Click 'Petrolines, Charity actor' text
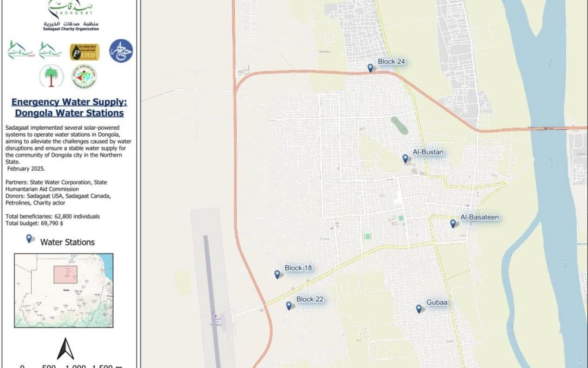The height and width of the screenshot is (368, 588). [x=35, y=203]
